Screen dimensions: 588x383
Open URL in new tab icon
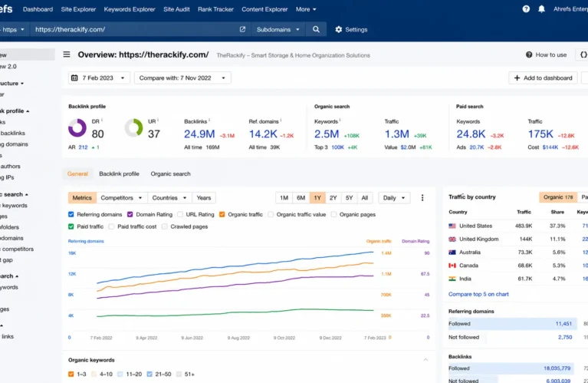click(242, 29)
